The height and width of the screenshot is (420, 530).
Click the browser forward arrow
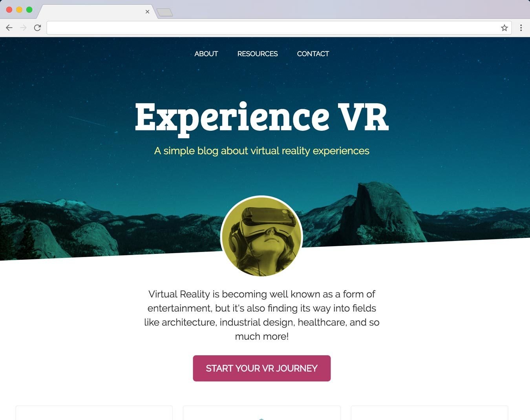pos(23,28)
